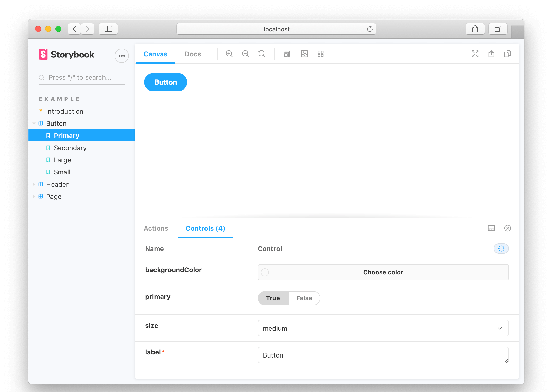Click the zoom in icon in canvas toolbar
Screen dimensions: 547x392
tap(229, 54)
